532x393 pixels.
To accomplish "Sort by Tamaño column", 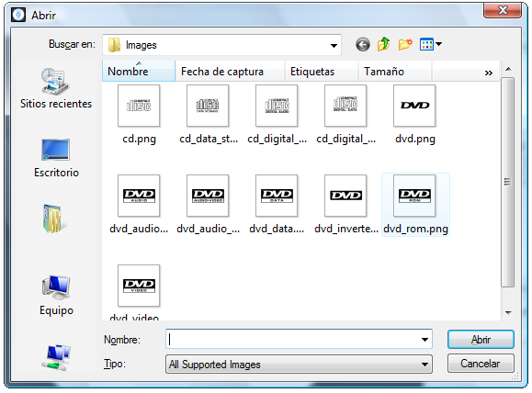I will [394, 72].
